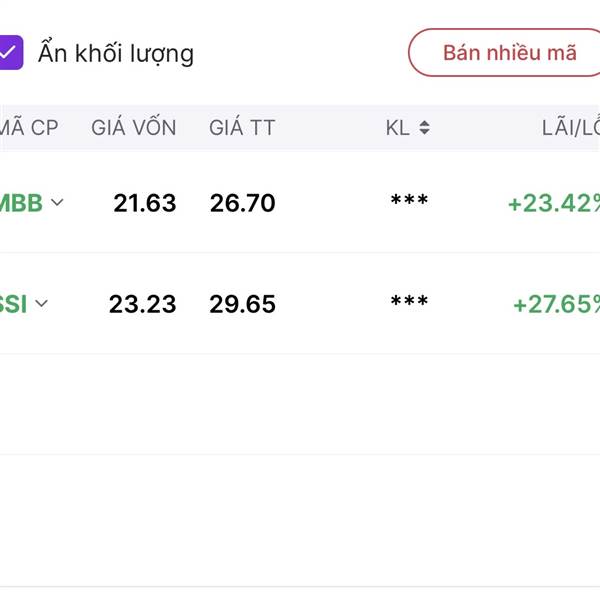600x600 pixels.
Task: Click SSI profit +27.65%
Action: (x=556, y=304)
